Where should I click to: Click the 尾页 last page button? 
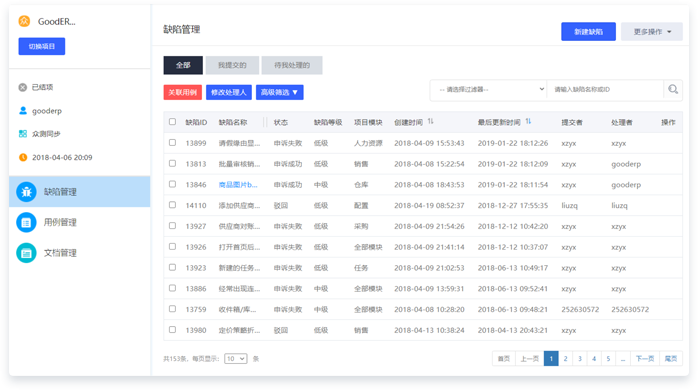(671, 358)
